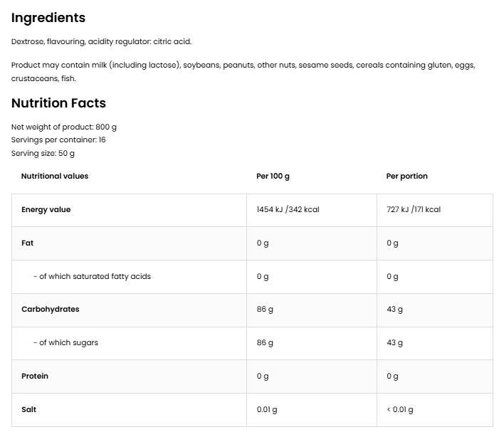This screenshot has height=437, width=504.
Task: Click the Nutritional values column header
Action: [x=55, y=176]
